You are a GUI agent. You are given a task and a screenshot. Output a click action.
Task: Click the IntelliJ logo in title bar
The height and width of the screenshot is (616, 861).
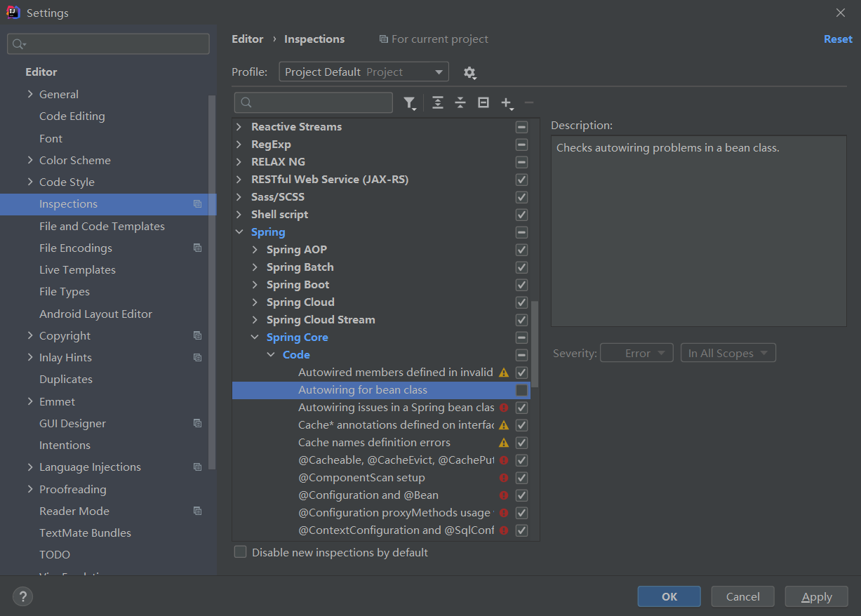(13, 13)
